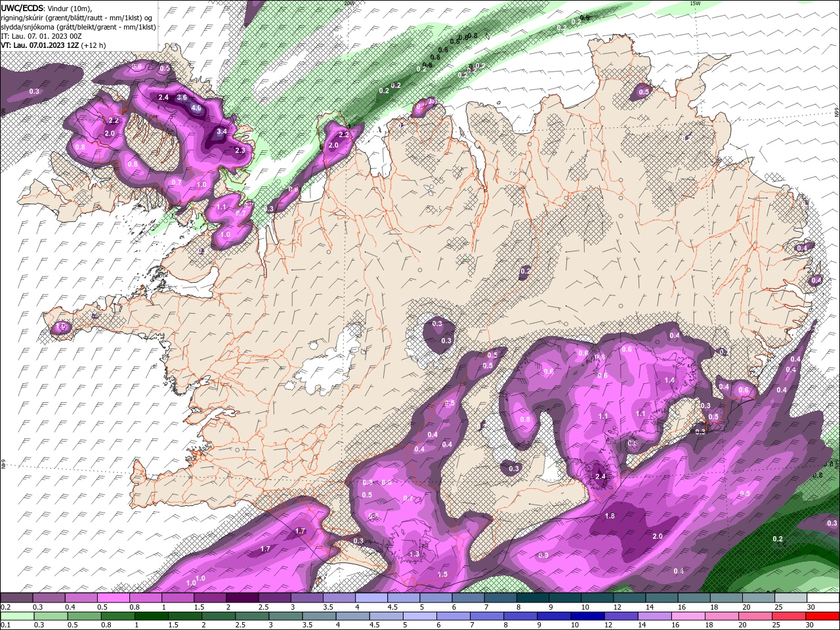Click the 'slydda/snjókoma' legend description line
This screenshot has height=630, width=840.
78,26
